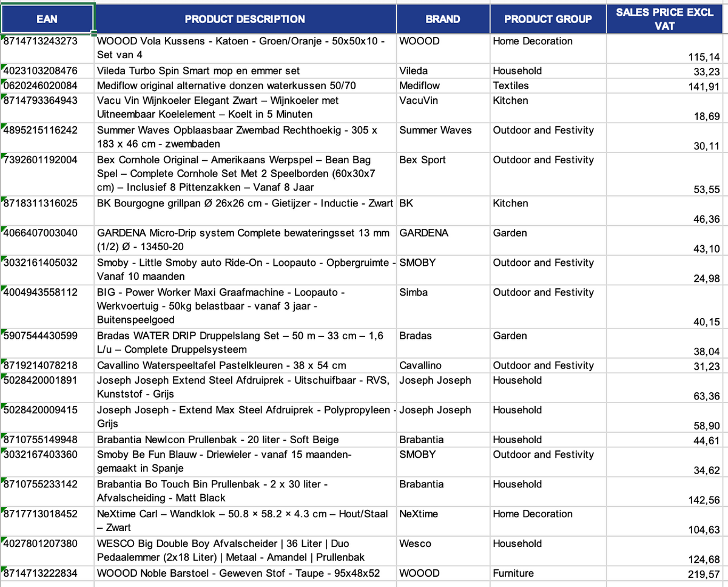
Task: Click the Summer Waves brand cell
Action: pos(443,137)
